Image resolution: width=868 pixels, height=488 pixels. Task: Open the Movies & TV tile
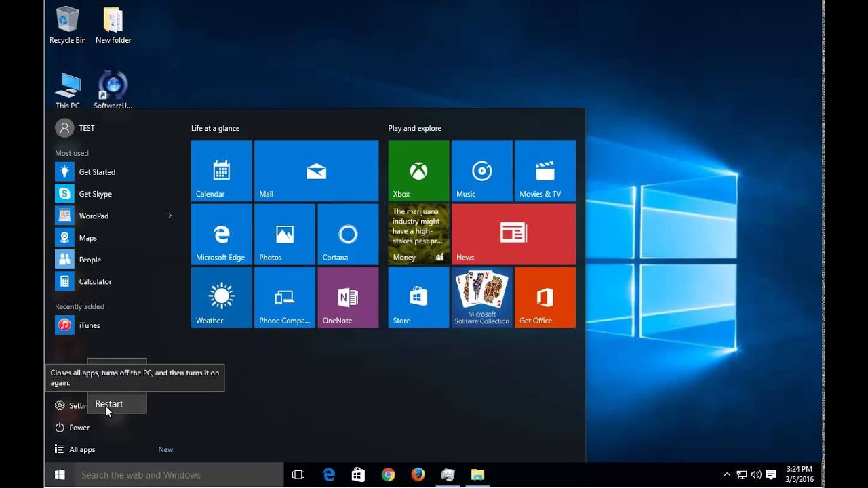545,171
